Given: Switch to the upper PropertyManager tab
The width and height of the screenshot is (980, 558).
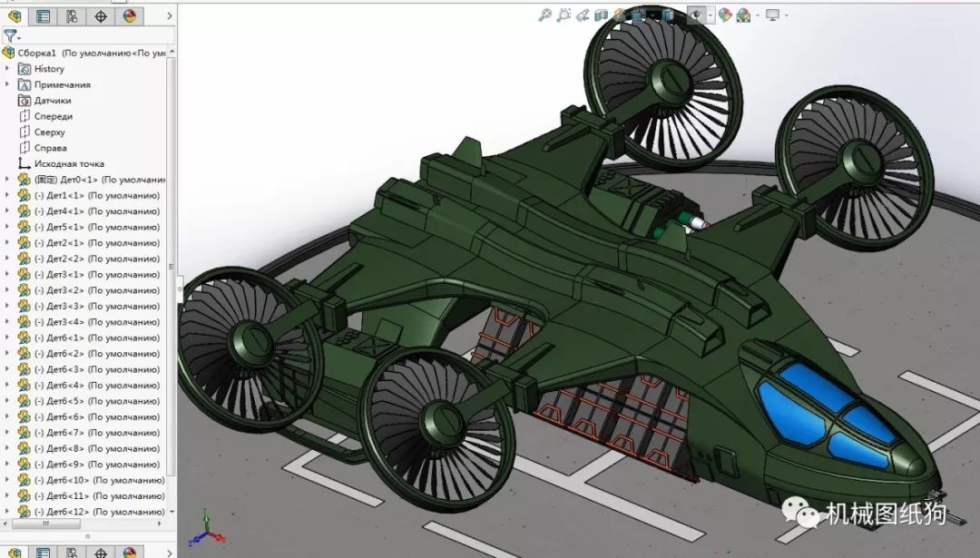Looking at the screenshot, I should 44,16.
